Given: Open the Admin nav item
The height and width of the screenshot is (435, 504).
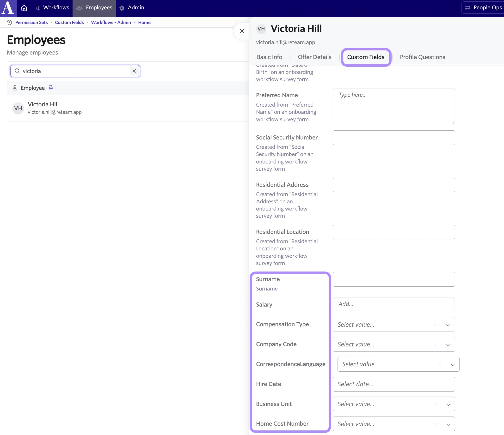Looking at the screenshot, I should click(x=132, y=8).
